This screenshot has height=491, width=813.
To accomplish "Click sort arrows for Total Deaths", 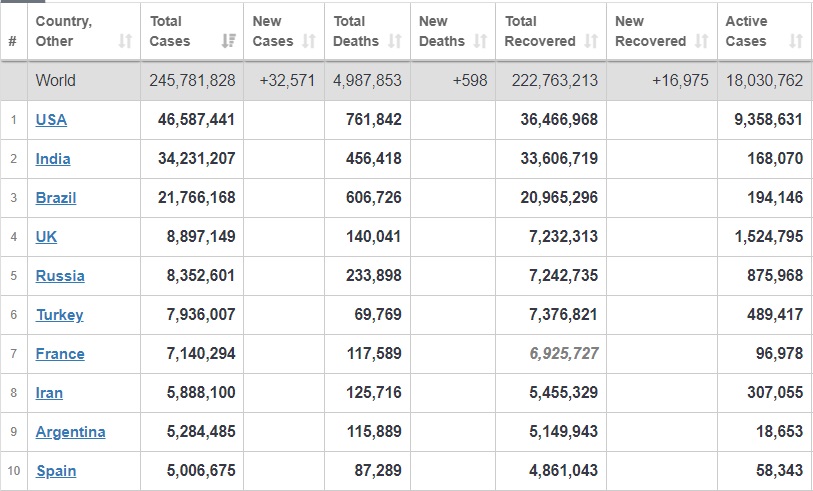I will [394, 41].
